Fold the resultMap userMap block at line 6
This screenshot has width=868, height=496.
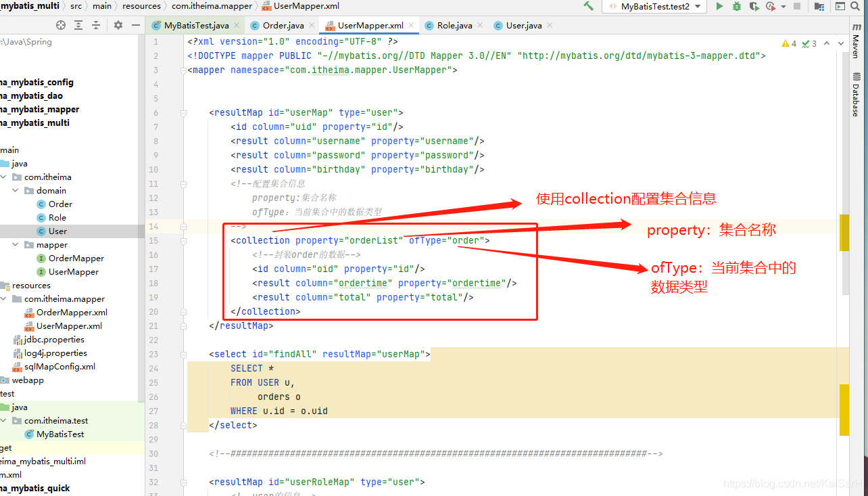click(x=183, y=113)
